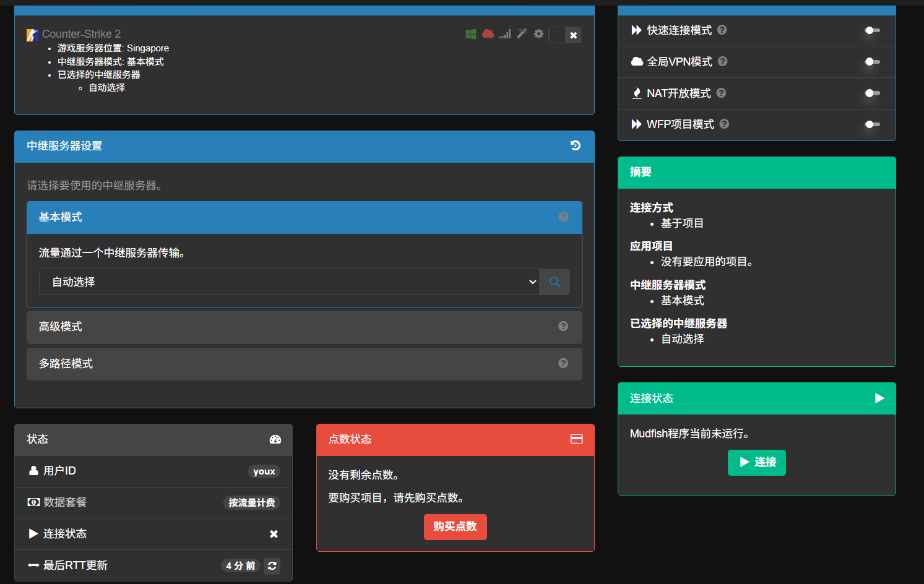This screenshot has height=584, width=924.
Task: Refresh RTT with the 最后RTT更新 reload icon
Action: (x=272, y=566)
